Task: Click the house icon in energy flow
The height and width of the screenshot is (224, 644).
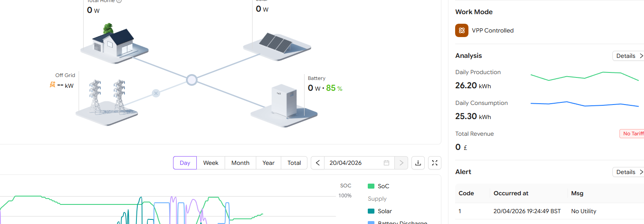Action: pyautogui.click(x=113, y=41)
